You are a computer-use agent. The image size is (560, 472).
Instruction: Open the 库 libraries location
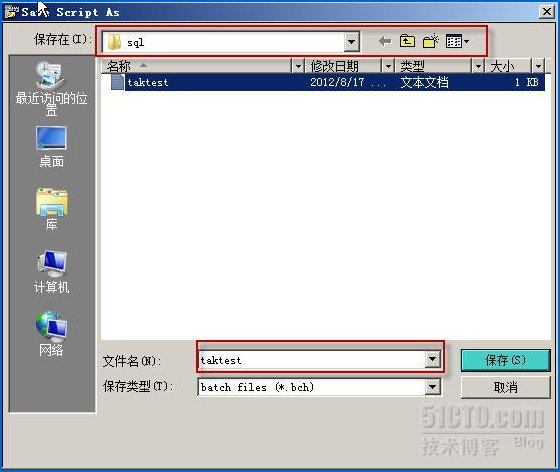(x=51, y=209)
